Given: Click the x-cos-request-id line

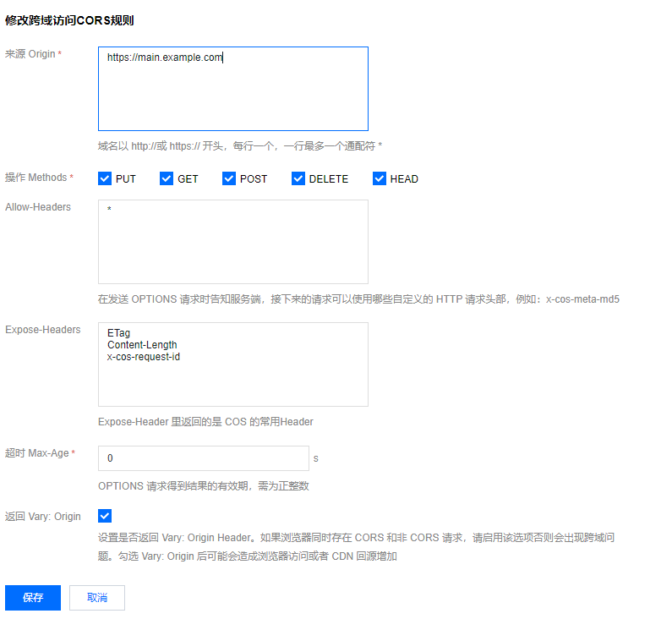Looking at the screenshot, I should tap(144, 357).
